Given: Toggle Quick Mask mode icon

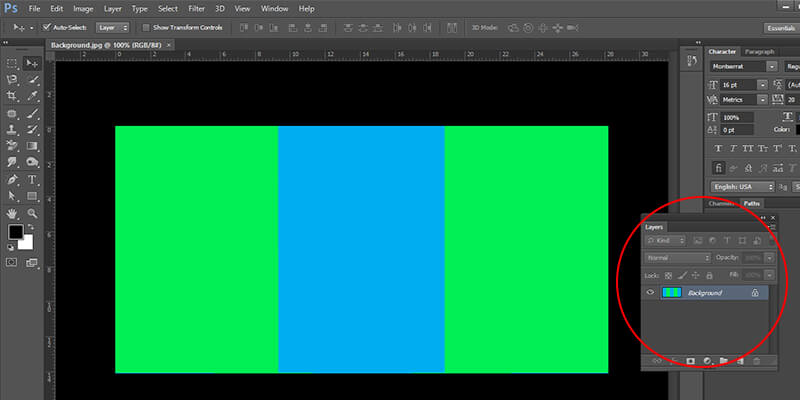Looking at the screenshot, I should (x=11, y=262).
